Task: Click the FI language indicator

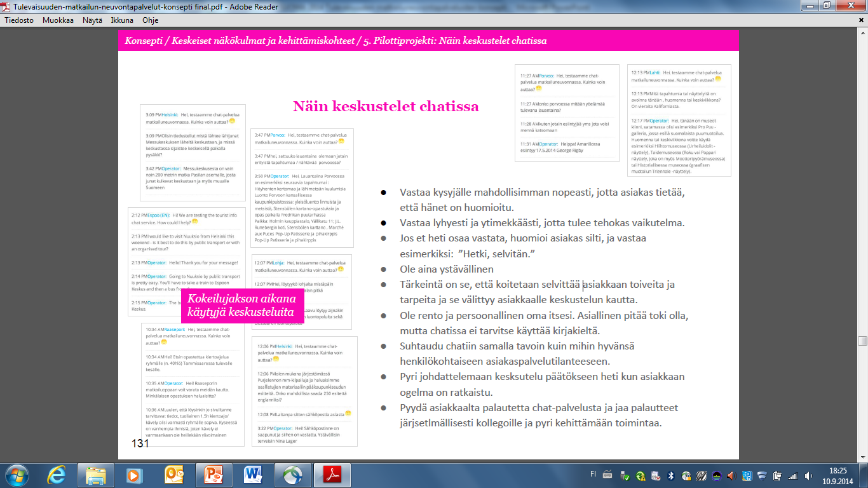Action: 593,475
